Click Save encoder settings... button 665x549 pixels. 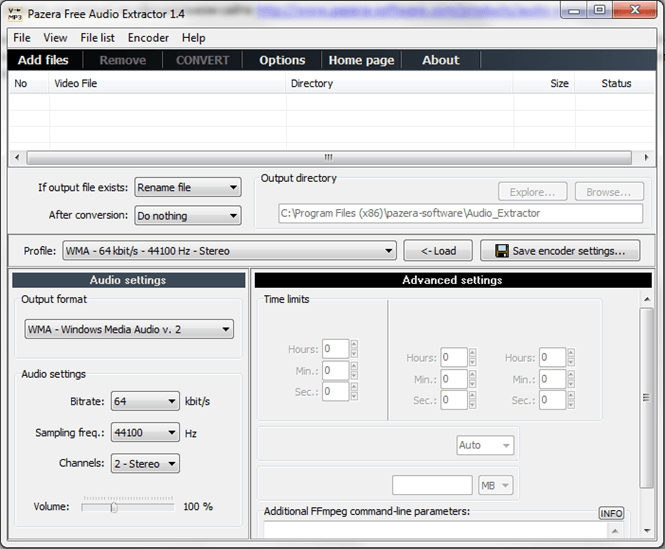[x=560, y=251]
